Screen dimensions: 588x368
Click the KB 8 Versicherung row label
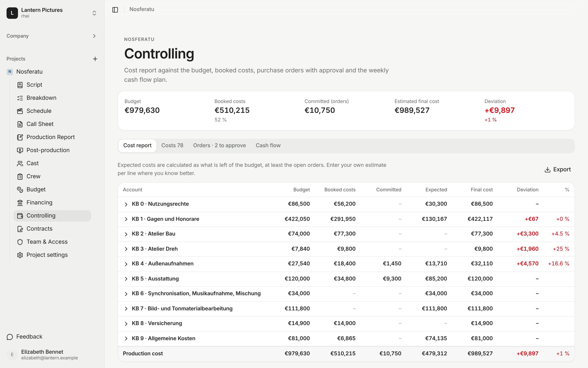coord(157,323)
